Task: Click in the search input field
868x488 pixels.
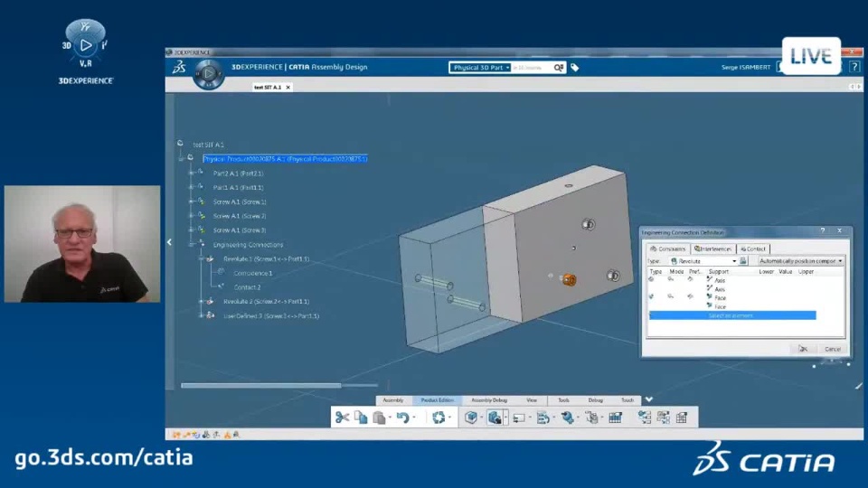Action: (532, 68)
